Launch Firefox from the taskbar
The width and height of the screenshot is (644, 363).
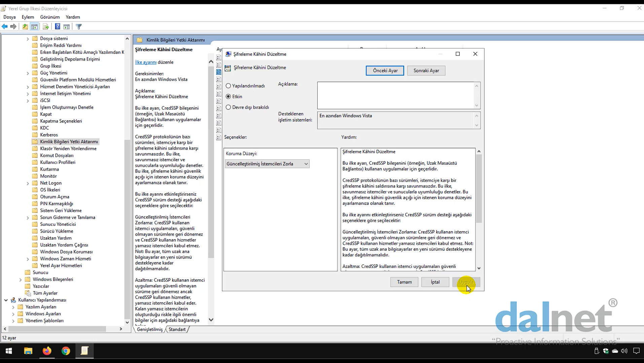(47, 351)
